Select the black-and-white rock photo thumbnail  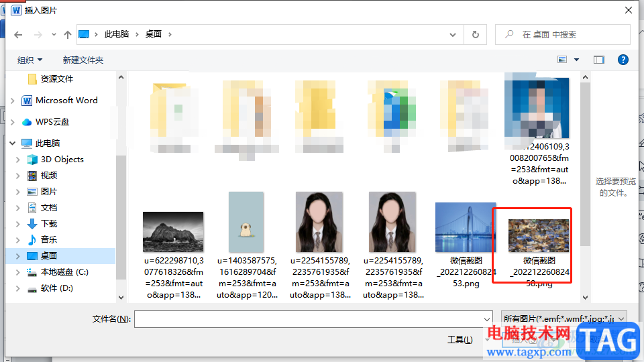tap(173, 231)
